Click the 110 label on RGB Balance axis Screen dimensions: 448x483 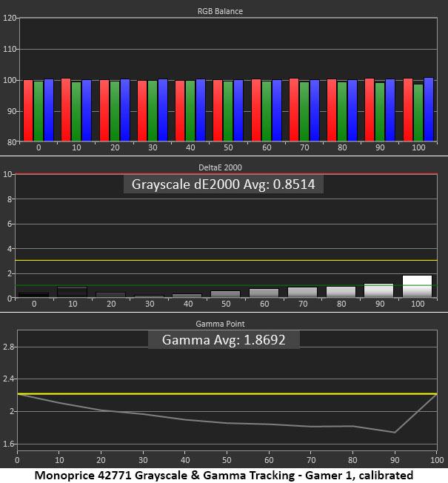[9, 49]
